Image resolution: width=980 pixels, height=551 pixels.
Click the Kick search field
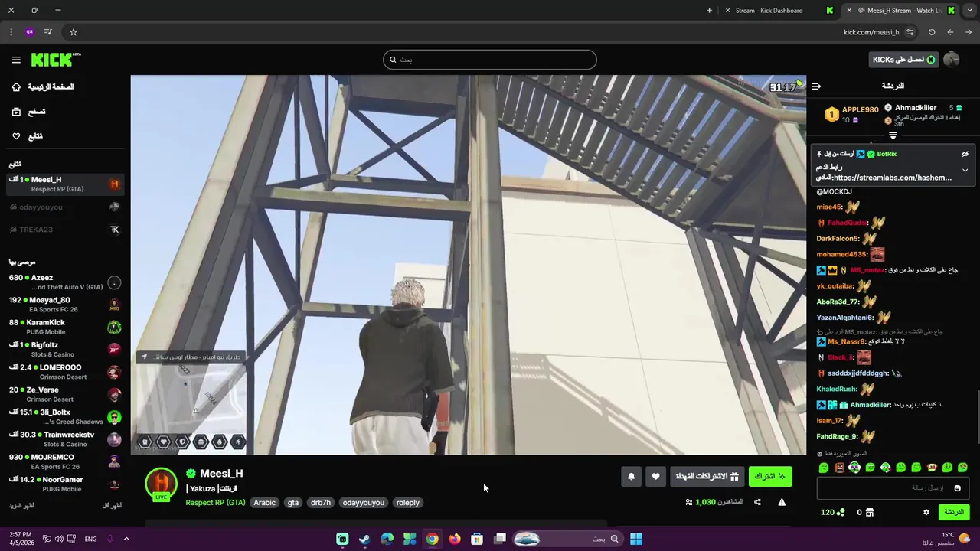(x=490, y=60)
